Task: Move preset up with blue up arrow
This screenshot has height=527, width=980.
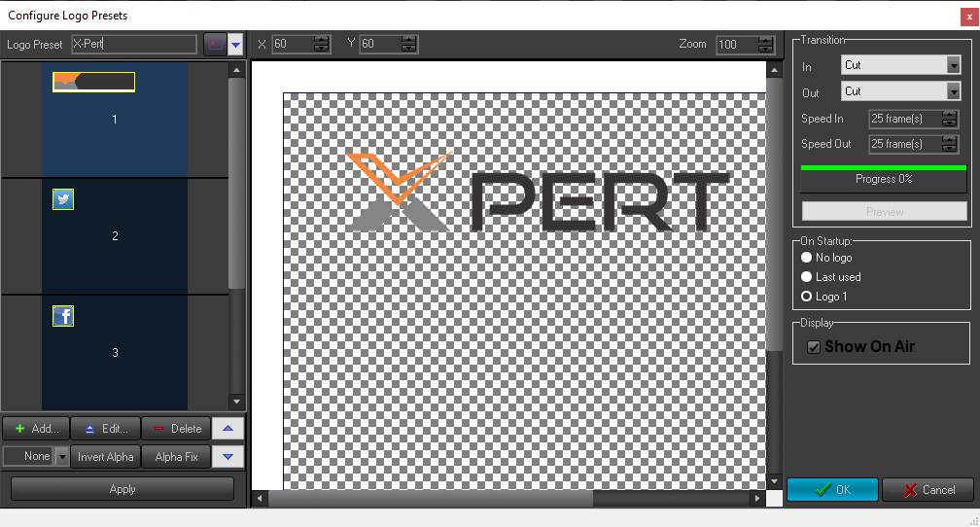Action: [x=228, y=428]
